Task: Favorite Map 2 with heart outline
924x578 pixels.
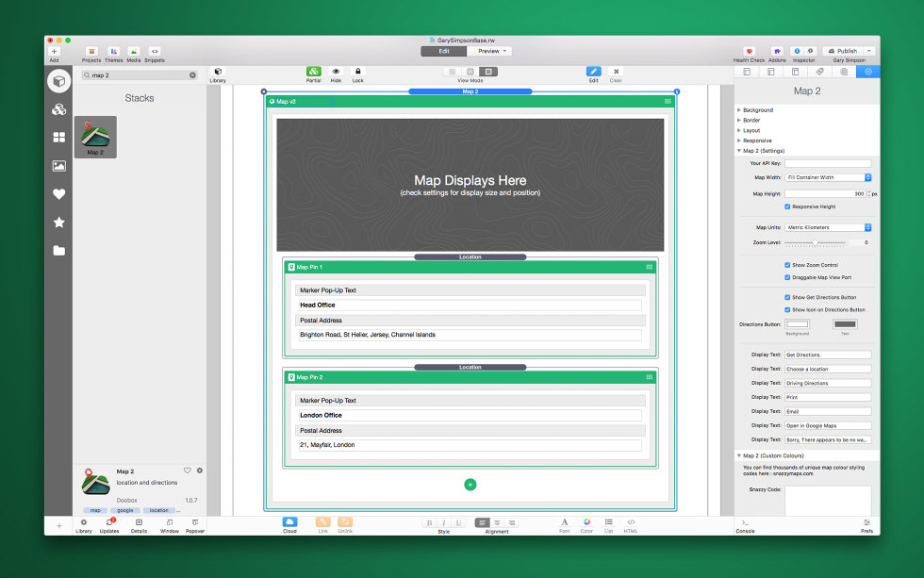Action: coord(188,471)
